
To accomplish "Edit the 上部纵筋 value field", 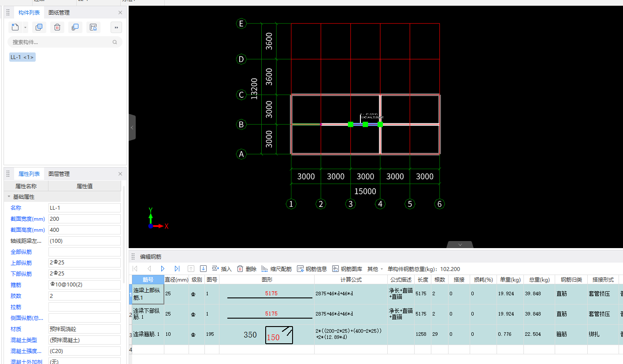I will click(85, 263).
